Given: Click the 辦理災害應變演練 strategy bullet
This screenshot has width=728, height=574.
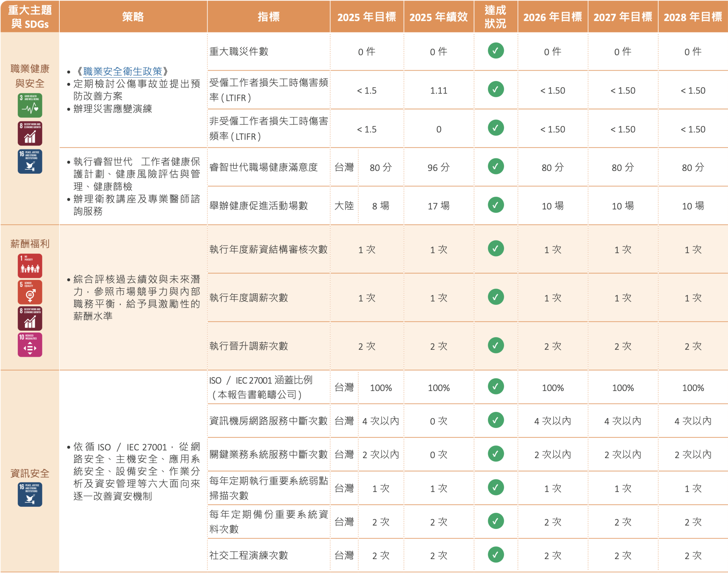Looking at the screenshot, I should [x=113, y=109].
